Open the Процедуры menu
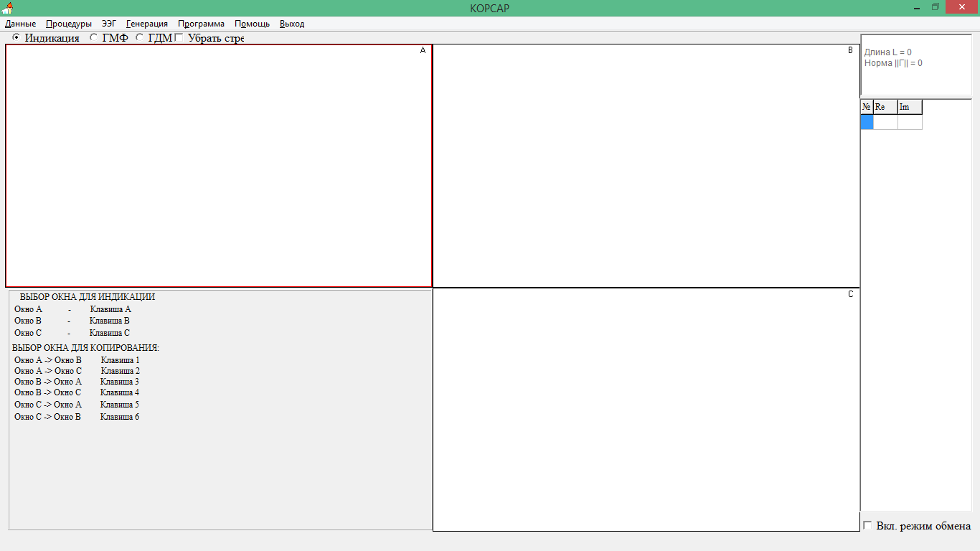This screenshot has width=980, height=551. (69, 24)
